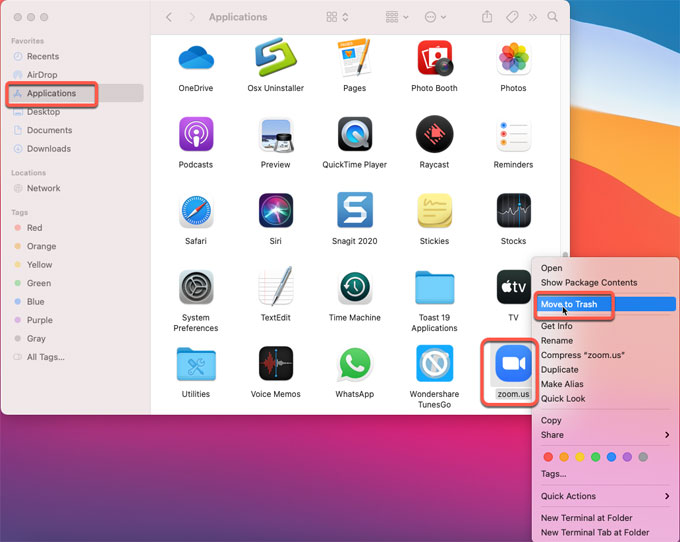Viewport: 680px width, 542px height.
Task: Click the Share toolbar icon
Action: (x=487, y=17)
